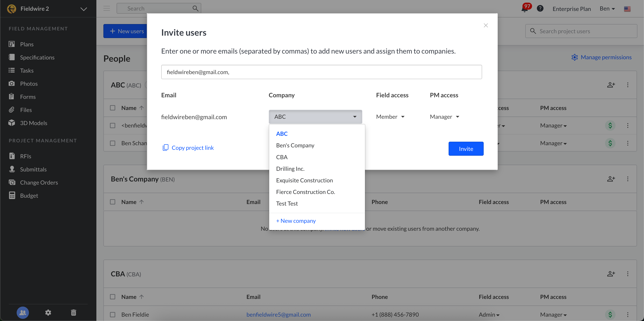
Task: Open the Manager PM access dropdown in dialog
Action: pyautogui.click(x=444, y=117)
